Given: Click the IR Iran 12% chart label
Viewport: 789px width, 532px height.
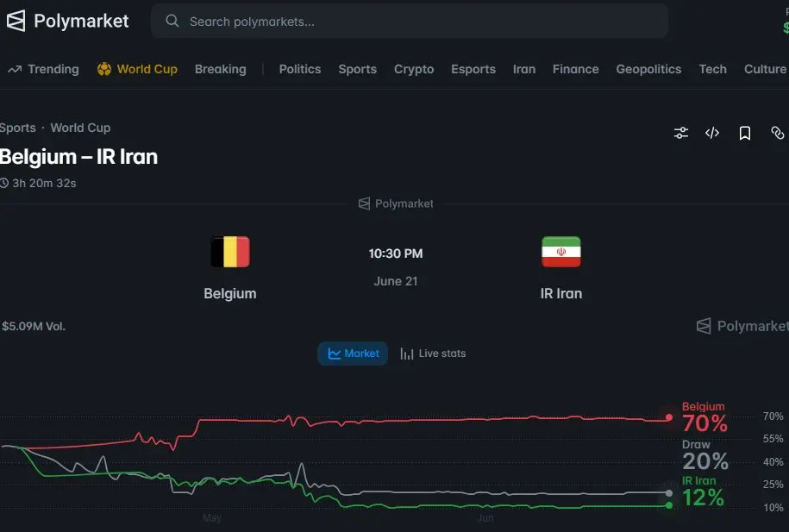Looking at the screenshot, I should click(703, 491).
